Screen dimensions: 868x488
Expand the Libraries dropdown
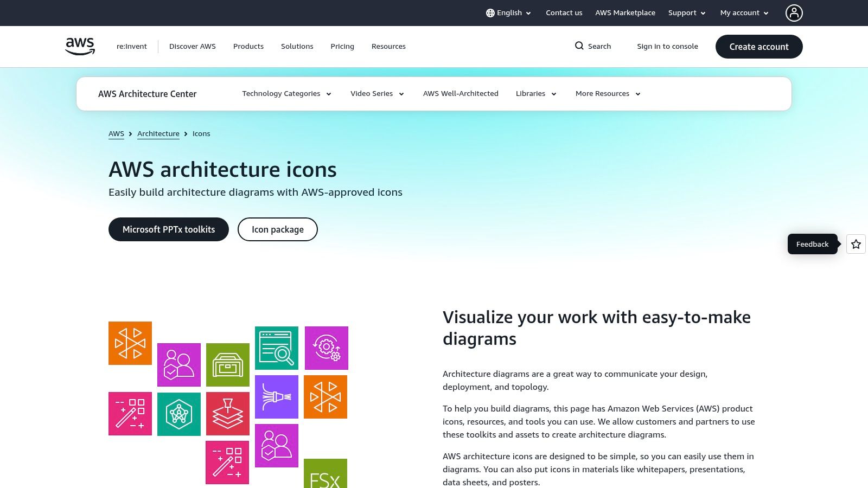pos(536,94)
